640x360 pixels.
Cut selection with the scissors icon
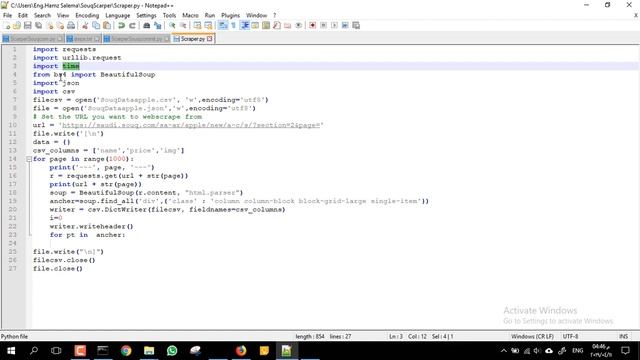tap(85, 25)
